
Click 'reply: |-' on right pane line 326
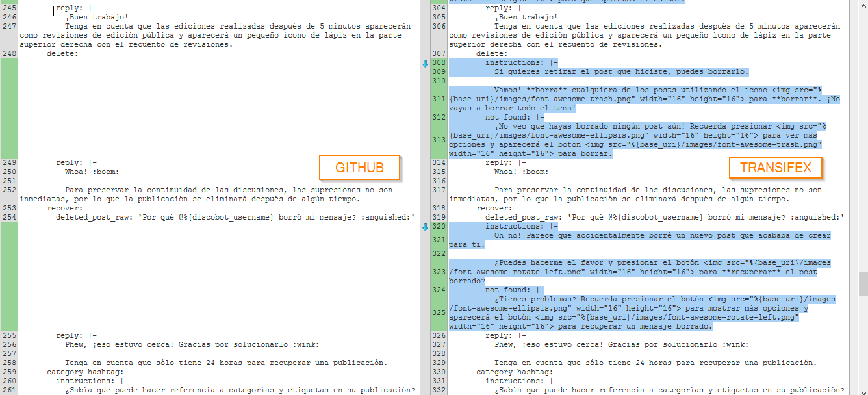point(505,336)
